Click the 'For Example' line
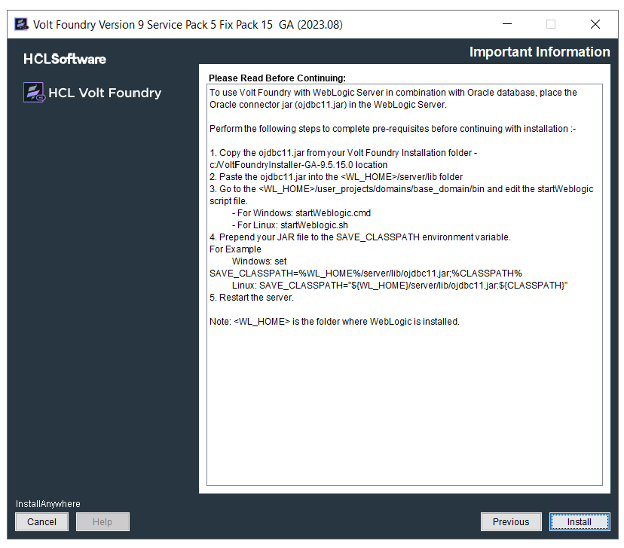This screenshot has height=548, width=624. point(235,249)
